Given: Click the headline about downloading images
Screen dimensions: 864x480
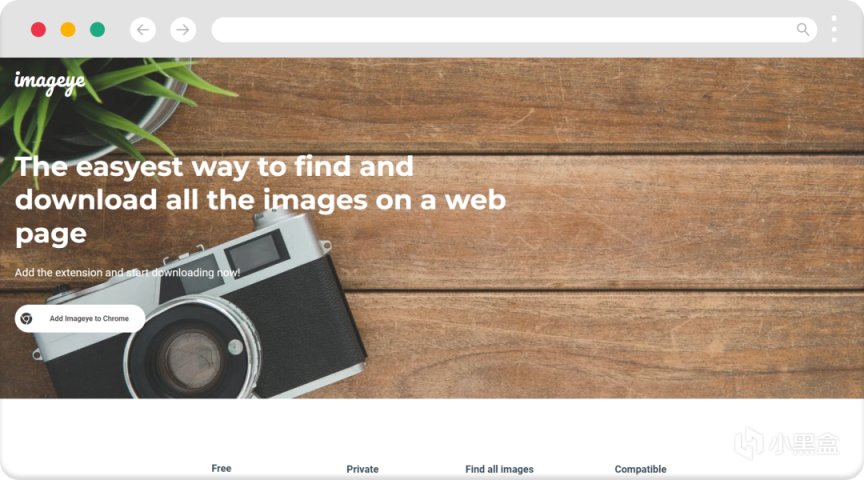Looking at the screenshot, I should [x=260, y=201].
